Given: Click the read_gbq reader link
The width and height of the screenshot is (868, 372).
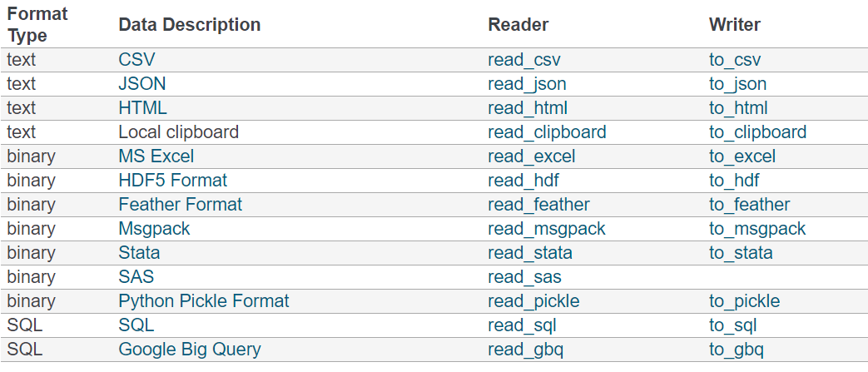Looking at the screenshot, I should click(x=526, y=350).
